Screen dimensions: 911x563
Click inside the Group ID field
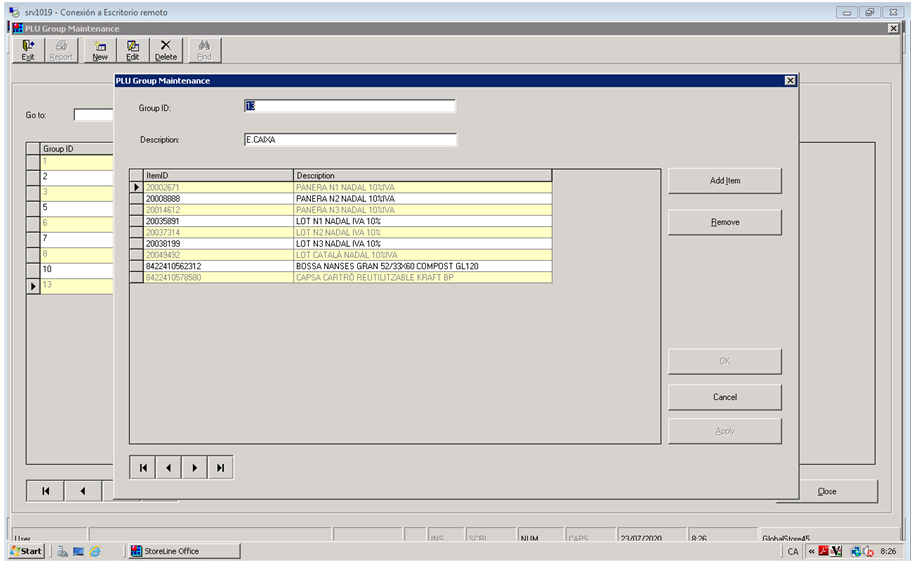pyautogui.click(x=349, y=106)
